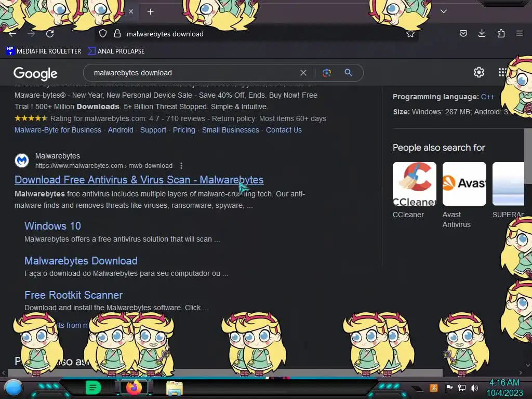Reload the page with the refresh icon

(50, 34)
